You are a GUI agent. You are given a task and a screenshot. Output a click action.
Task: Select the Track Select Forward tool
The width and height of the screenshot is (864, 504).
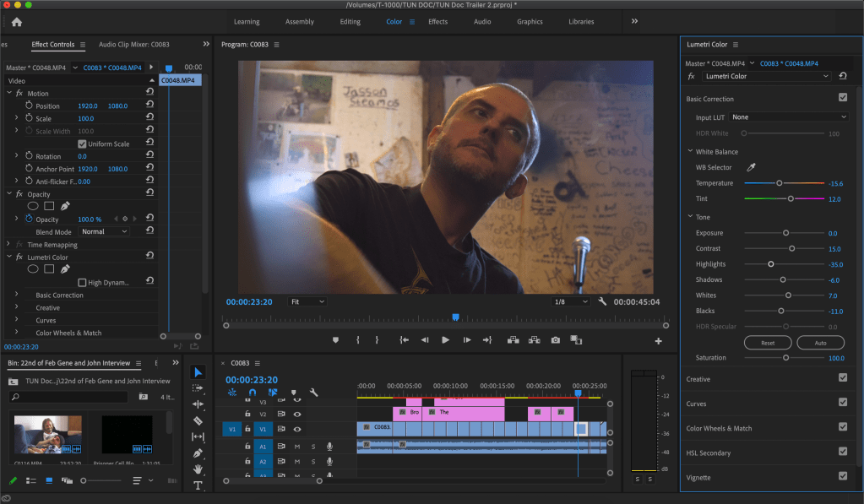tap(198, 388)
